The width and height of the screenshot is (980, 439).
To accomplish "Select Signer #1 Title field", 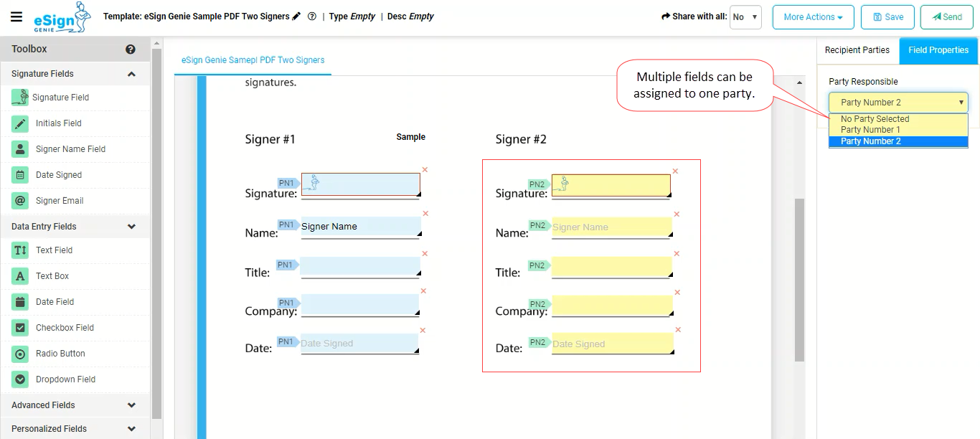I will [x=359, y=266].
